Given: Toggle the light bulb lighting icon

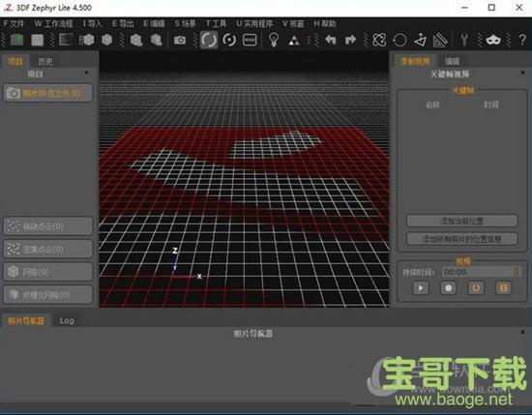Looking at the screenshot, I should click(x=274, y=40).
